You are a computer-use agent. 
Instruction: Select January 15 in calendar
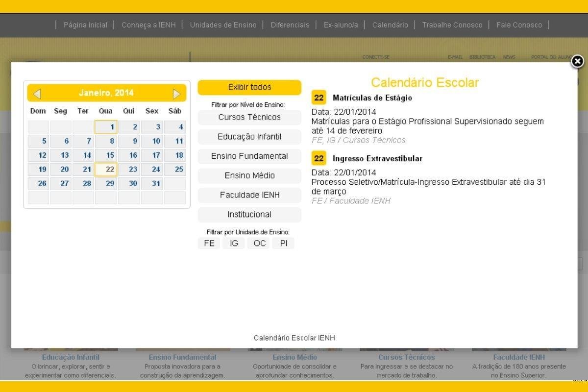point(106,155)
